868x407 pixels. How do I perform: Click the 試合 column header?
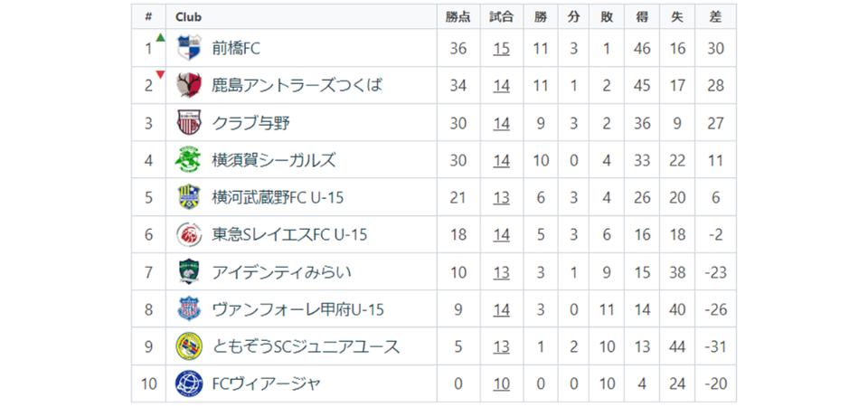click(502, 16)
